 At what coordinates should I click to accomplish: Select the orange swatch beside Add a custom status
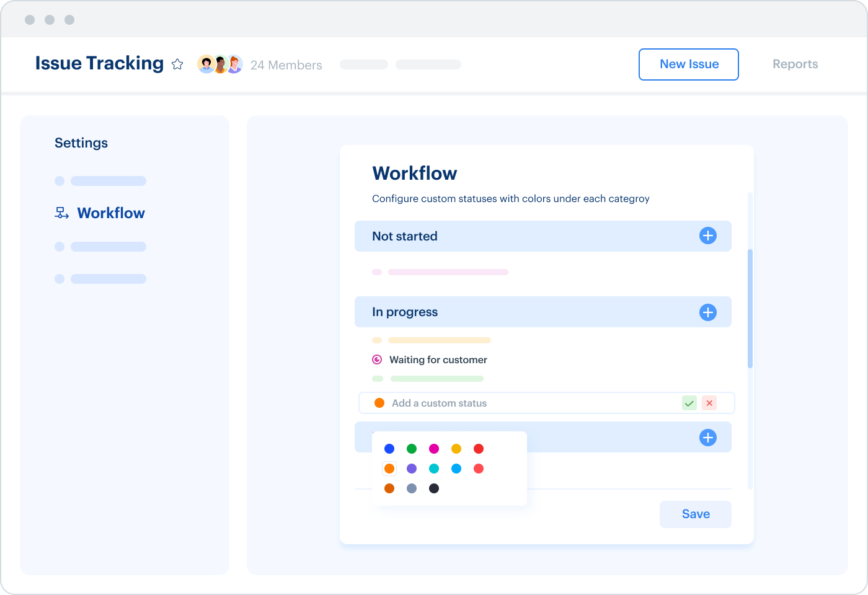coord(379,403)
